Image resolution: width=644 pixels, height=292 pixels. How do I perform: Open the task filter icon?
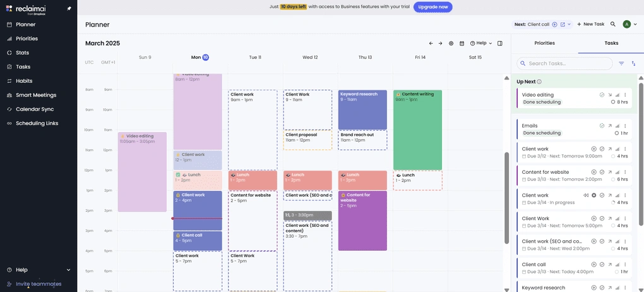(621, 63)
